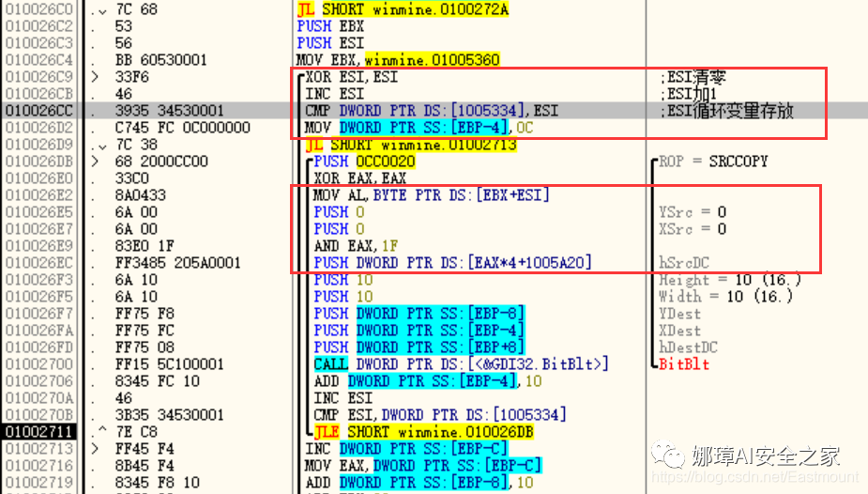Select JL SHORT winmine.0100272A instruction

point(403,9)
